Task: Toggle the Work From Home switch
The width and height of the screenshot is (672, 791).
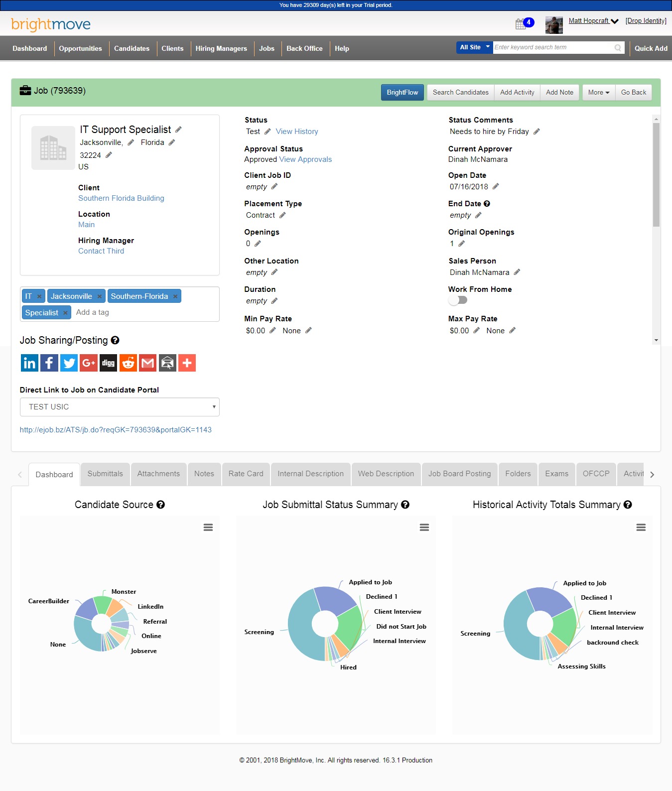Action: 458,300
